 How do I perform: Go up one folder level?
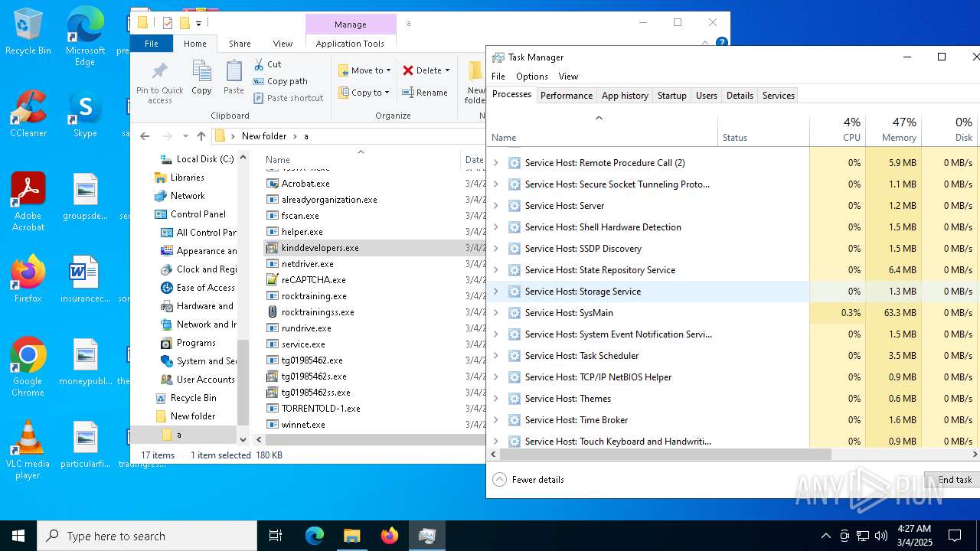pyautogui.click(x=201, y=136)
